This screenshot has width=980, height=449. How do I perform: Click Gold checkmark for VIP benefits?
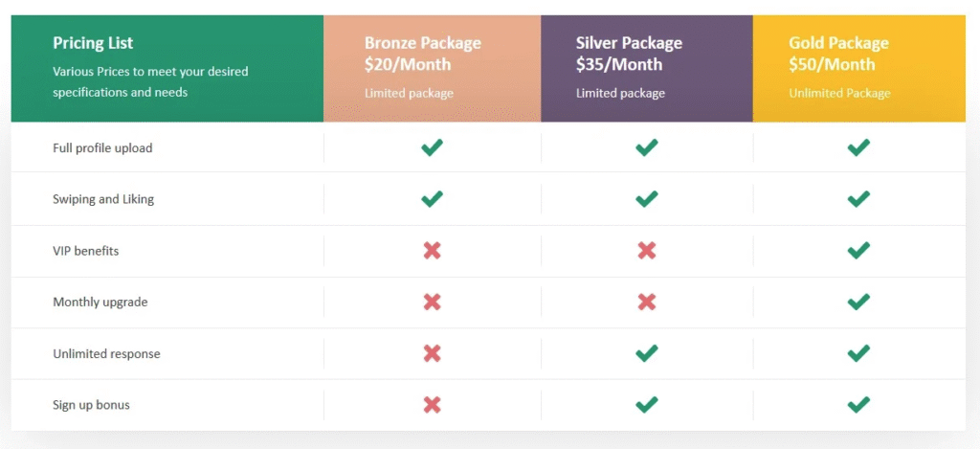click(858, 250)
